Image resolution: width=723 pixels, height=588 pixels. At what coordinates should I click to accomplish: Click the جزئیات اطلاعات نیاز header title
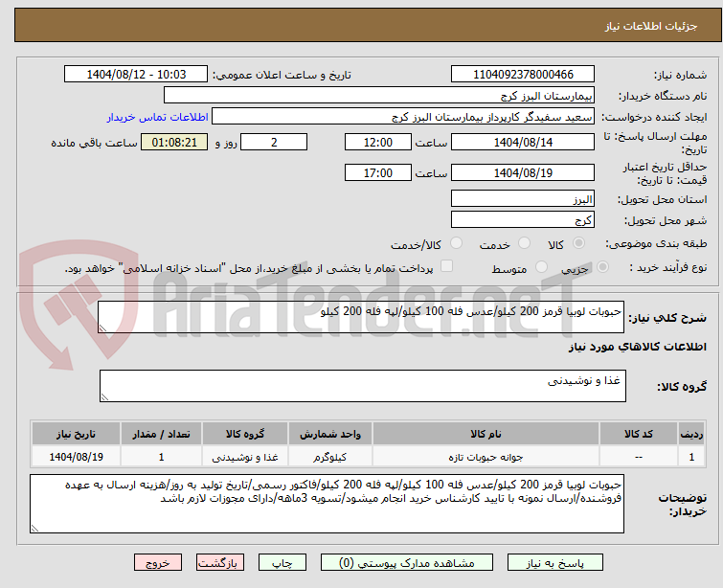[650, 26]
